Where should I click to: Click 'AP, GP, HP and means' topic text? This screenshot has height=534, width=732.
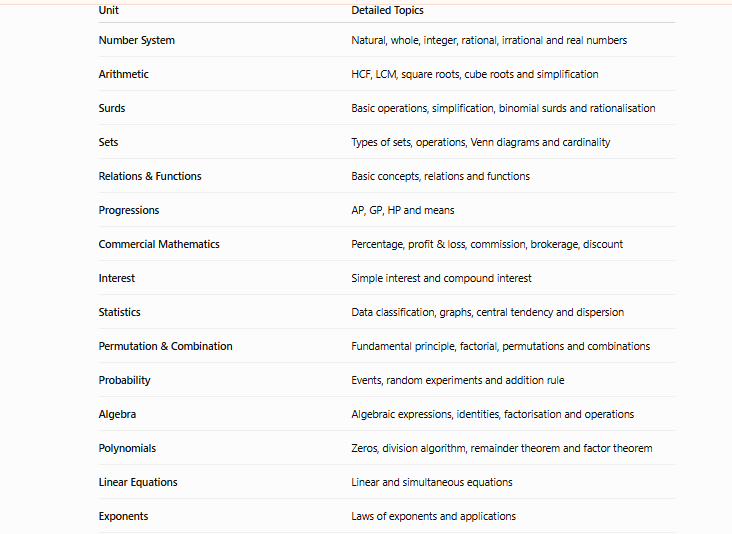402,211
